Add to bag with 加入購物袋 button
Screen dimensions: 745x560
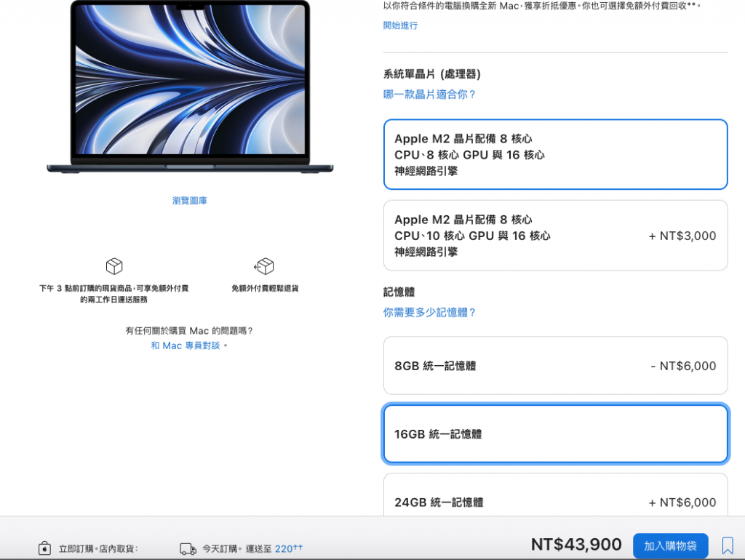coord(670,545)
